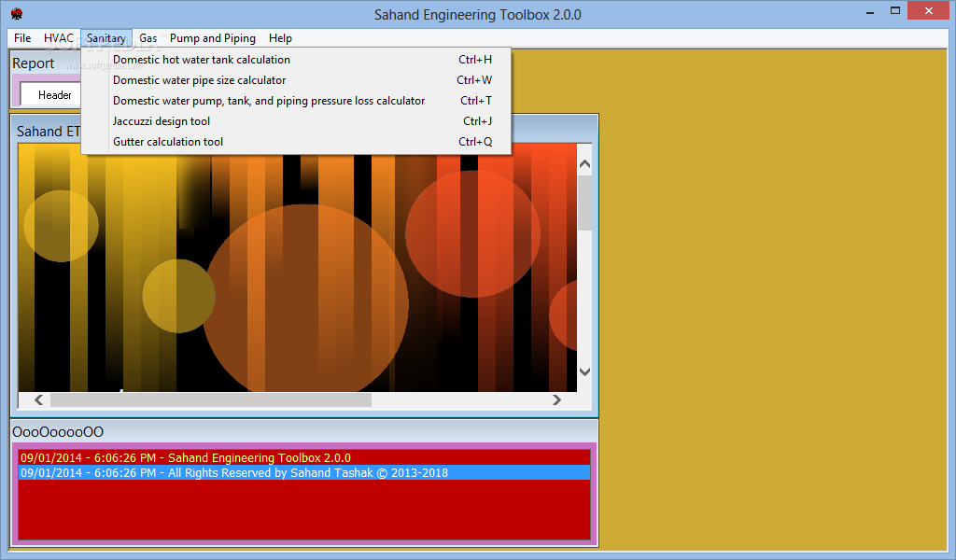Choose Domestic water pipe size calculator

click(x=296, y=80)
